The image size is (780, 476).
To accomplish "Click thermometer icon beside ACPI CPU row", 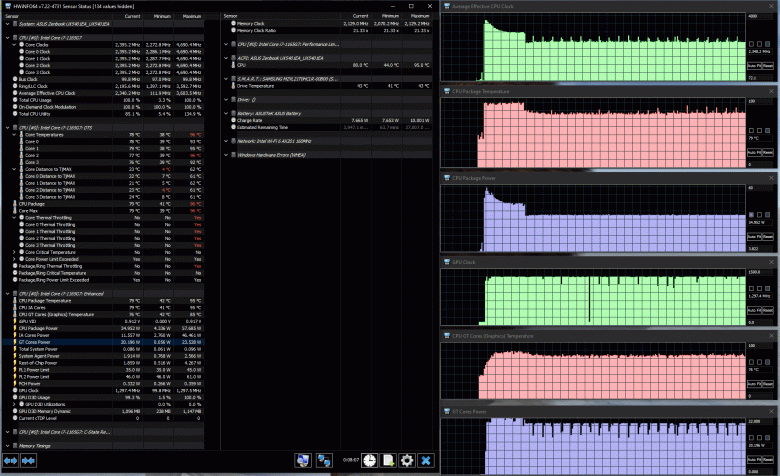I will (x=233, y=65).
